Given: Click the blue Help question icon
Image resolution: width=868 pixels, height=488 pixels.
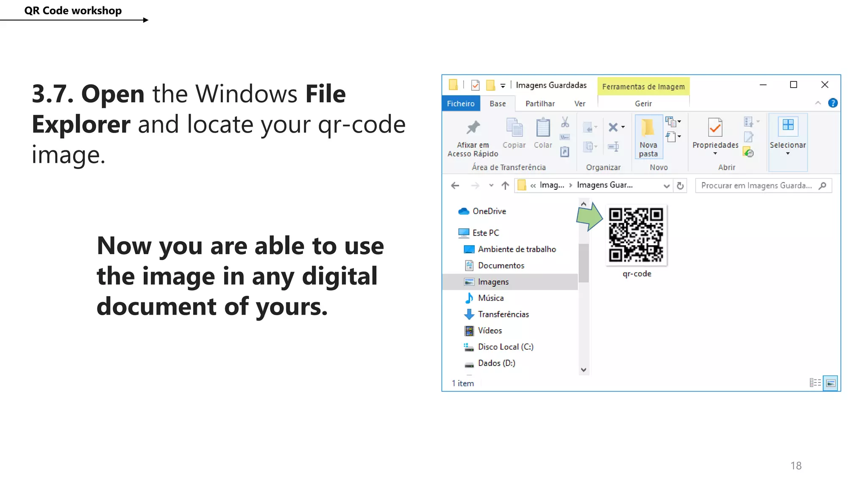Looking at the screenshot, I should tap(832, 103).
